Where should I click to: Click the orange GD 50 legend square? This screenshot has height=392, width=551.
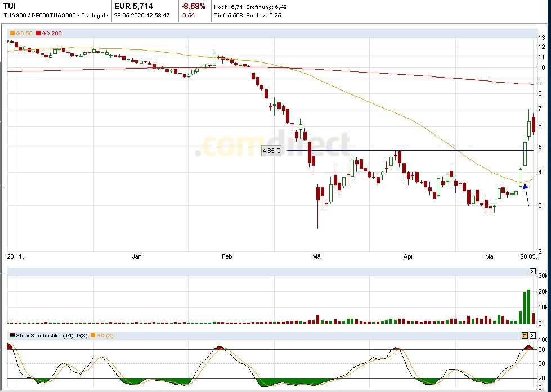pos(12,34)
